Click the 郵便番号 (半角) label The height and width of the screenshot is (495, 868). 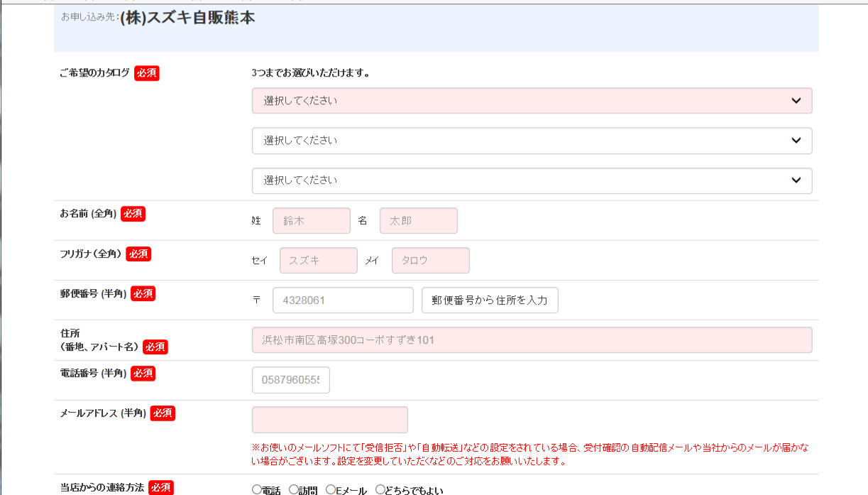coord(93,293)
